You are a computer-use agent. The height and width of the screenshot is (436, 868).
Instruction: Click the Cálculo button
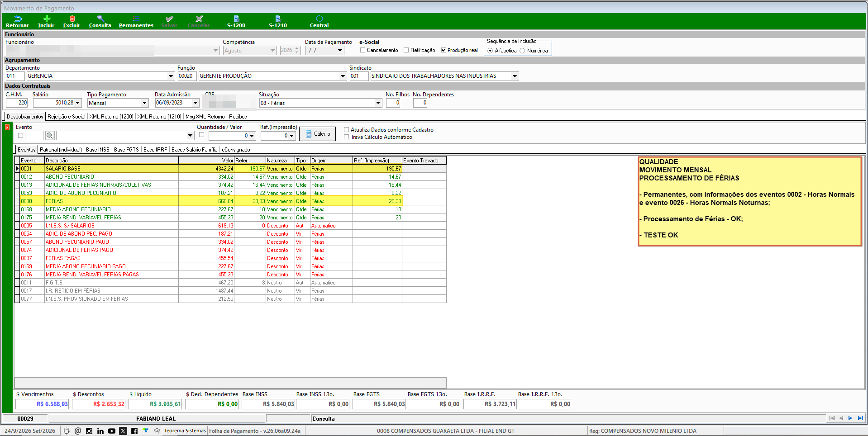coord(317,134)
